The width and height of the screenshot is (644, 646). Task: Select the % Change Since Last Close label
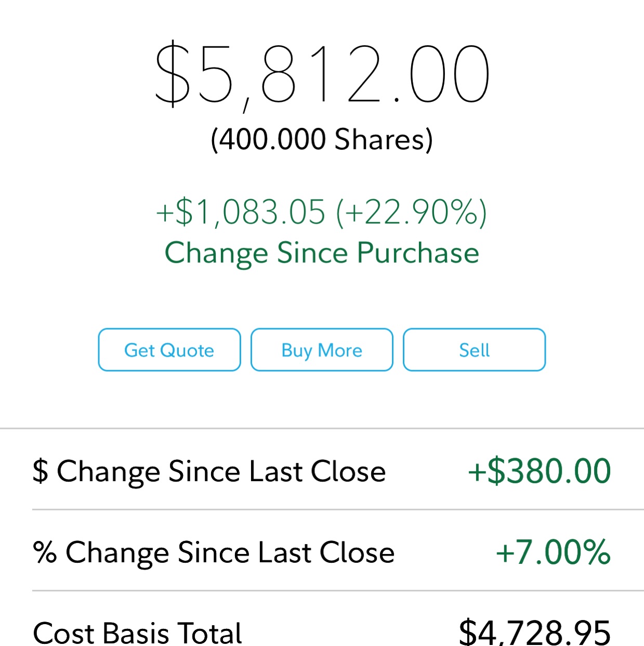click(214, 552)
